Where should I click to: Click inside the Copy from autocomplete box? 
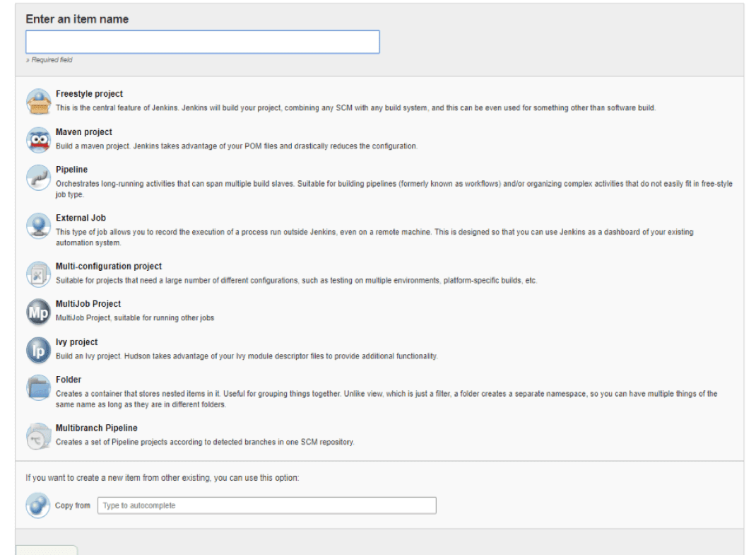(x=268, y=506)
